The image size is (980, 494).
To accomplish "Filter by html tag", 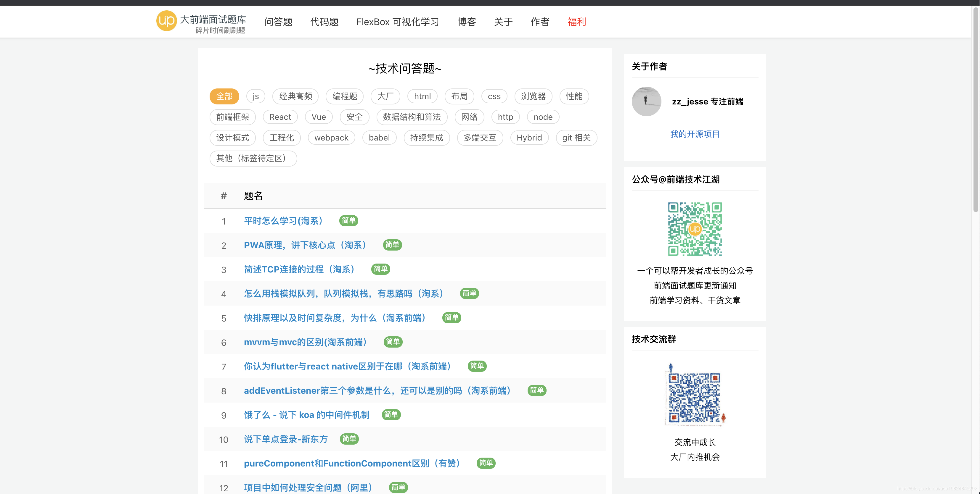I will pos(422,96).
